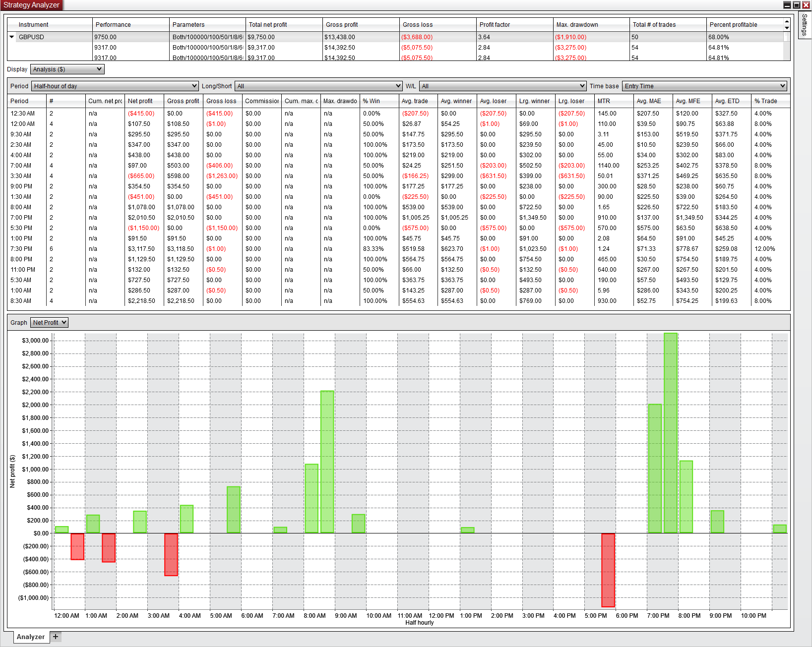Open the Time base Entry Time dropdown
Viewport: 812px width, 647px height.
704,86
